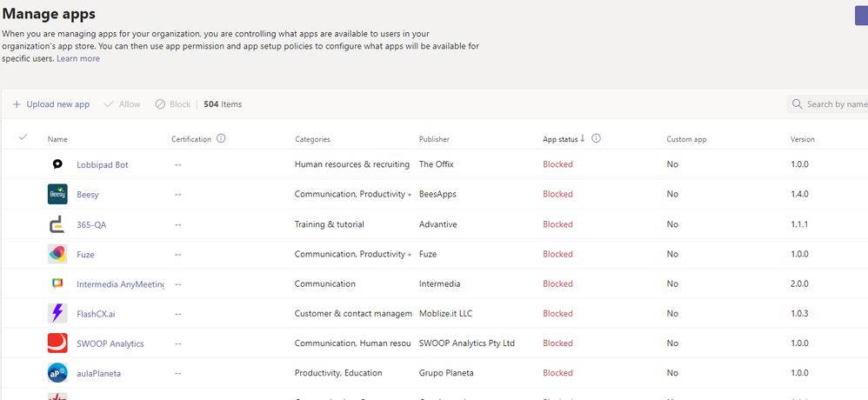Sort the list by Publisher column

434,139
